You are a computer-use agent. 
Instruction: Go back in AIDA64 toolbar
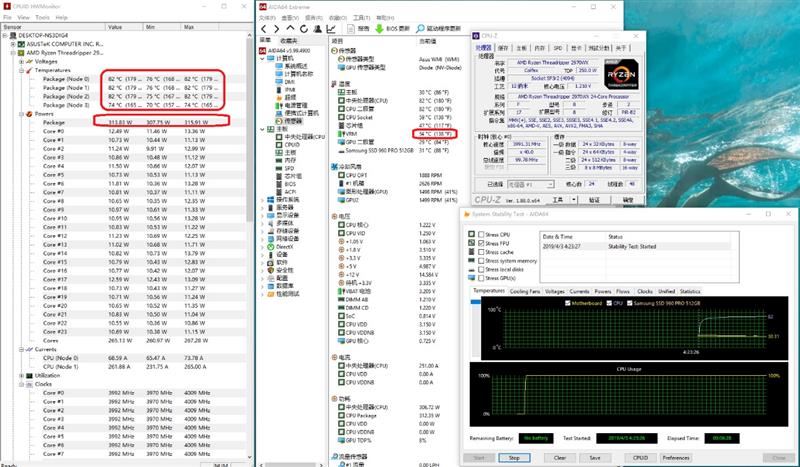coord(264,29)
